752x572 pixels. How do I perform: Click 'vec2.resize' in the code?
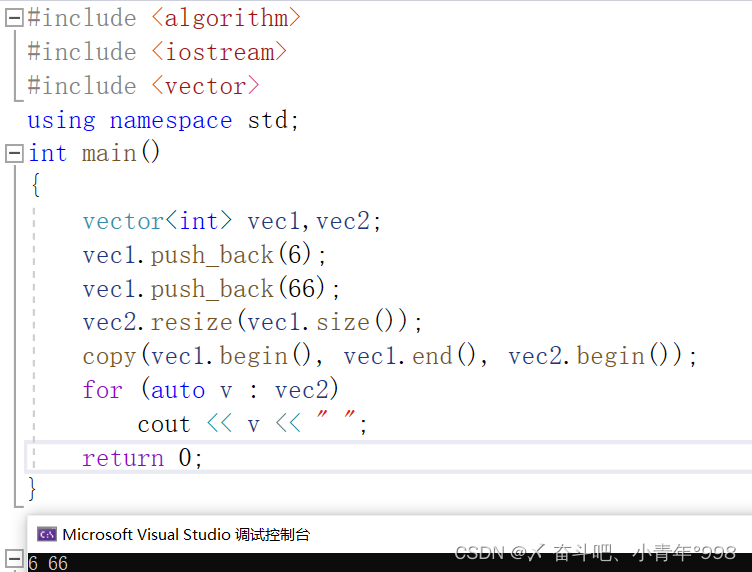[157, 322]
